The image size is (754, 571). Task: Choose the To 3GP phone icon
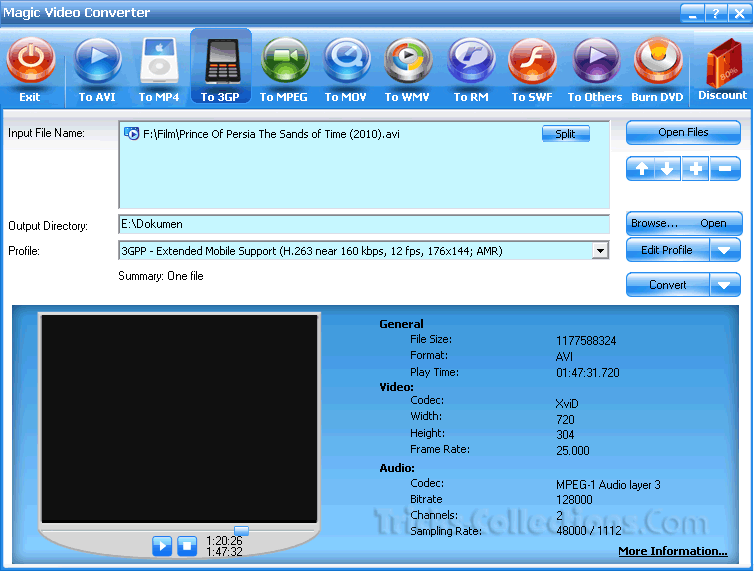click(x=221, y=62)
